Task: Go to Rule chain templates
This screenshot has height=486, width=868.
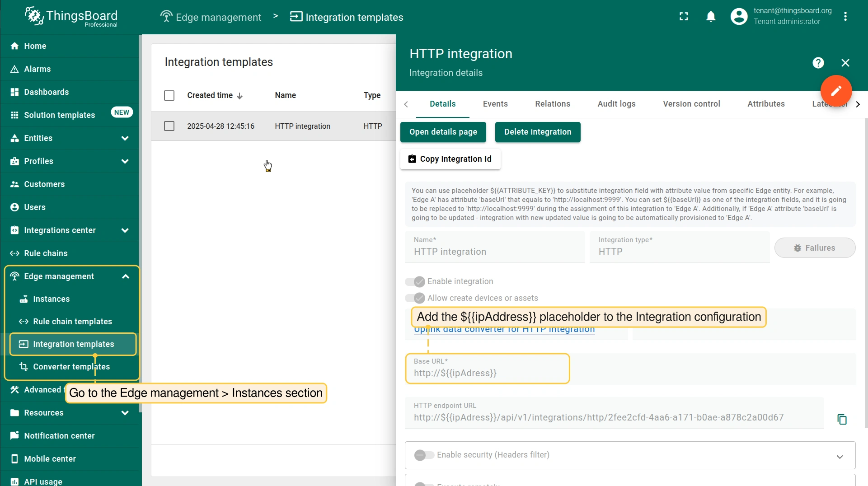Action: coord(72,322)
